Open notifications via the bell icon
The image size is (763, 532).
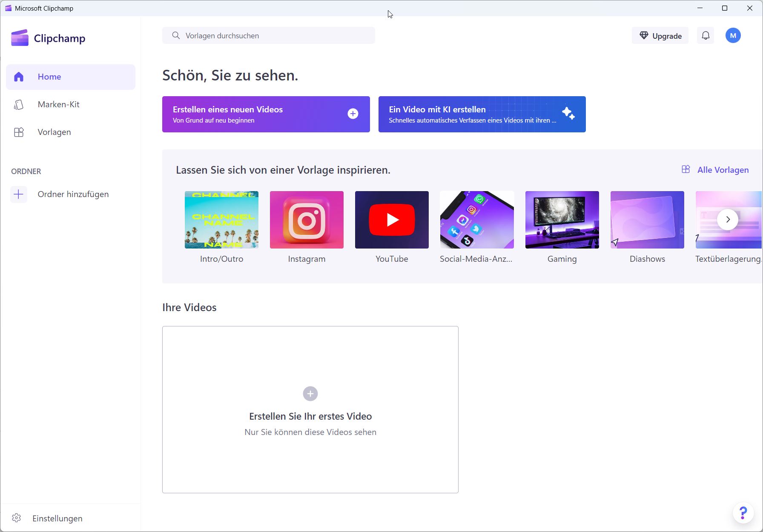point(706,36)
